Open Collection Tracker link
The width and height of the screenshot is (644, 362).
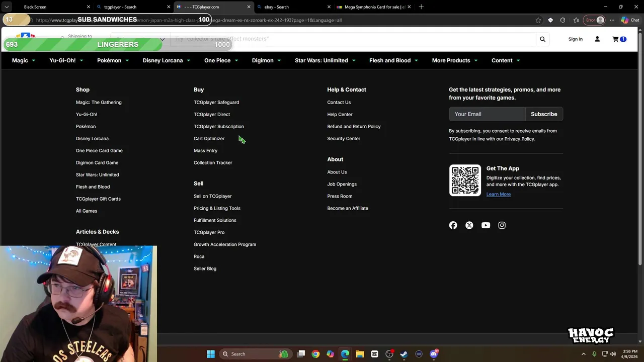213,162
